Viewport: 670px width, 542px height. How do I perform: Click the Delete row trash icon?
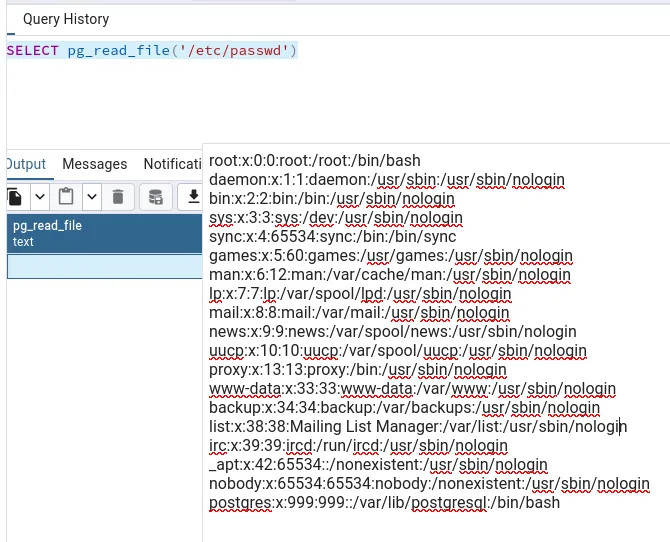118,197
